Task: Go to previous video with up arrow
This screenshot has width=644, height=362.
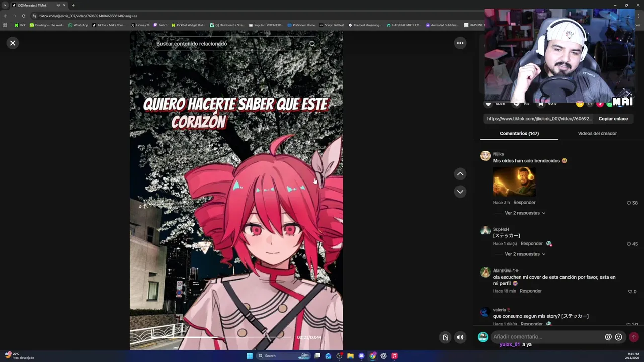Action: click(460, 174)
